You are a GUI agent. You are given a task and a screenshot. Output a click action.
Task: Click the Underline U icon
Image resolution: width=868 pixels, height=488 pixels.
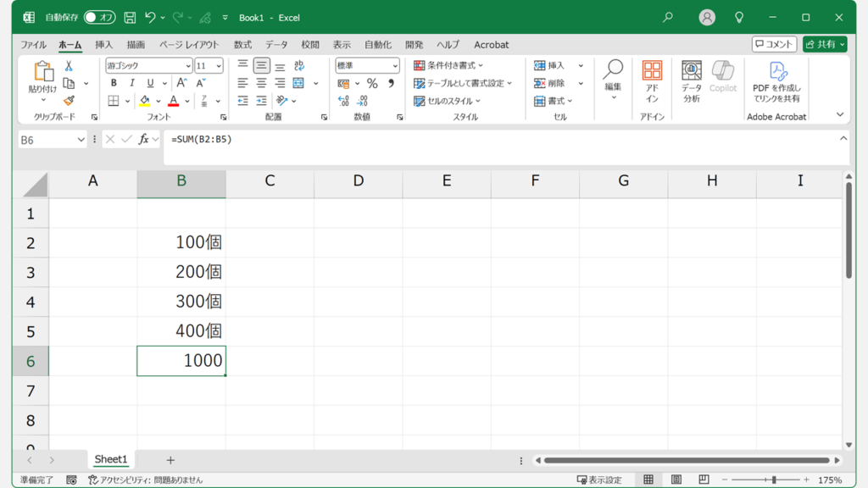tap(150, 83)
